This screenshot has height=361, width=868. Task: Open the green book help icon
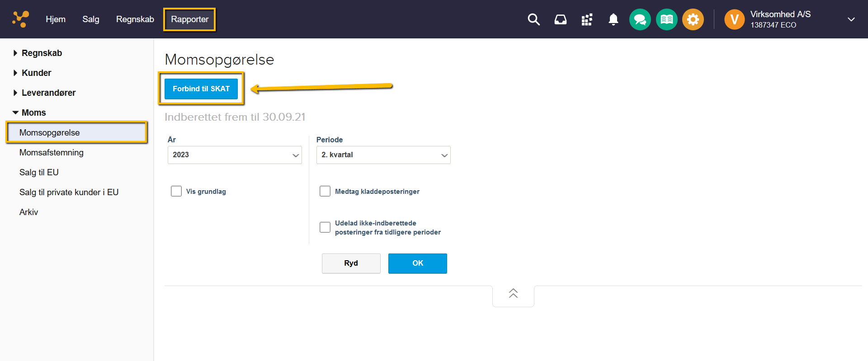coord(666,19)
